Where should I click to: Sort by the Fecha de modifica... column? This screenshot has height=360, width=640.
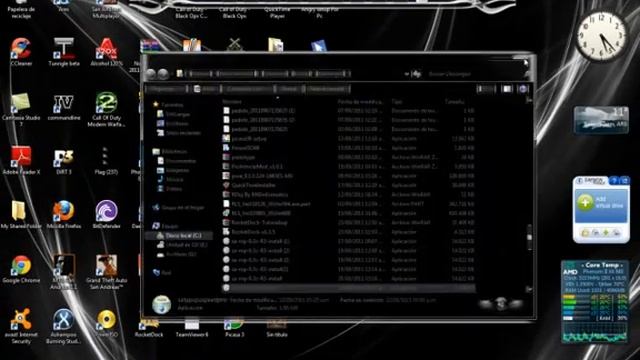360,101
